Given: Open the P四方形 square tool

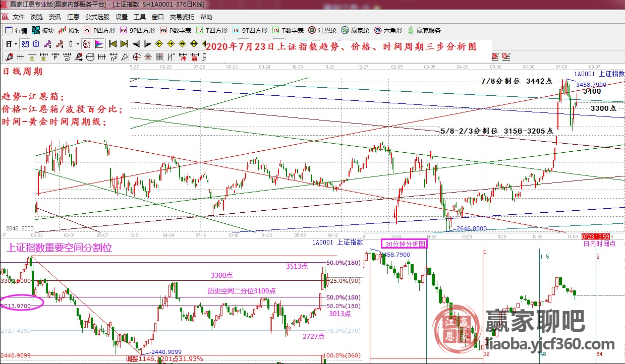Looking at the screenshot, I should (x=100, y=30).
